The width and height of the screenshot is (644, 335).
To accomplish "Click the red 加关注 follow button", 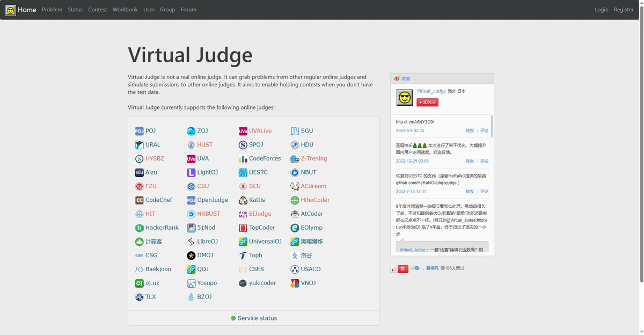I will pyautogui.click(x=428, y=102).
